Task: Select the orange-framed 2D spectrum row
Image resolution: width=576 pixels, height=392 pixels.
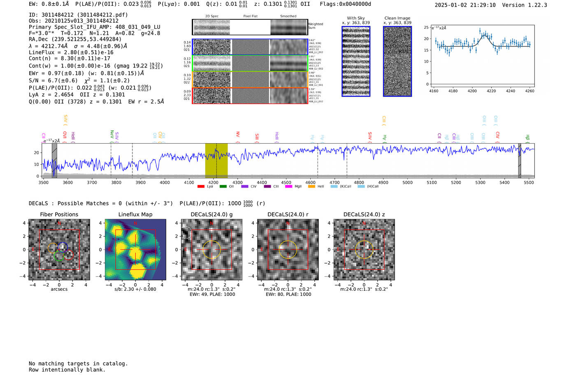Action: [250, 79]
